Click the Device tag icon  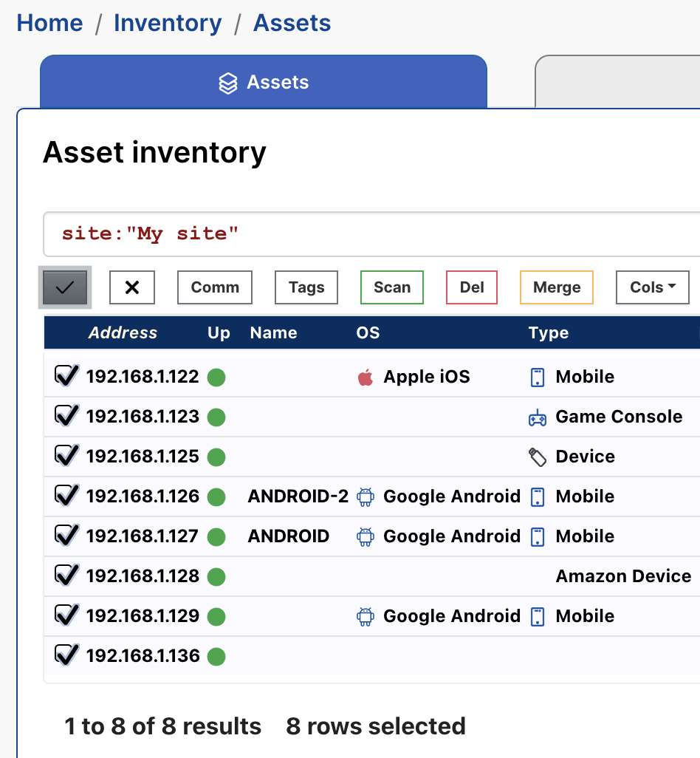tap(538, 457)
